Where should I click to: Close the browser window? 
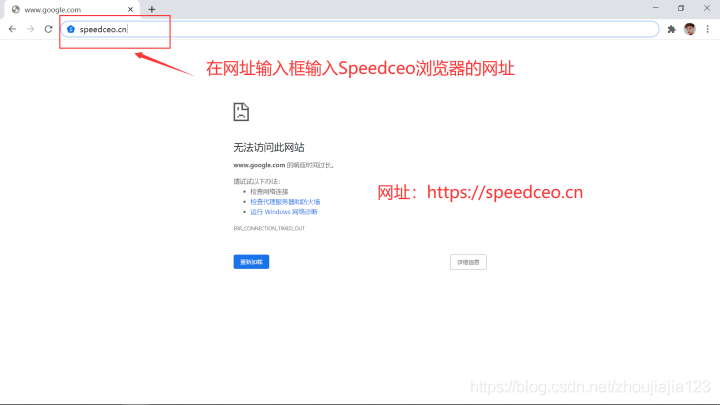pyautogui.click(x=707, y=8)
